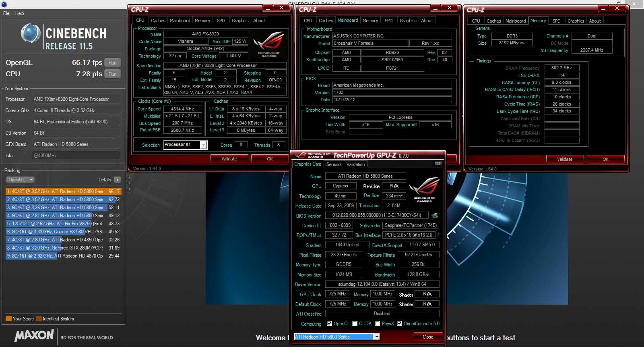Image resolution: width=644 pixels, height=347 pixels.
Task: Run the OpenGL benchmark
Action: pyautogui.click(x=113, y=63)
